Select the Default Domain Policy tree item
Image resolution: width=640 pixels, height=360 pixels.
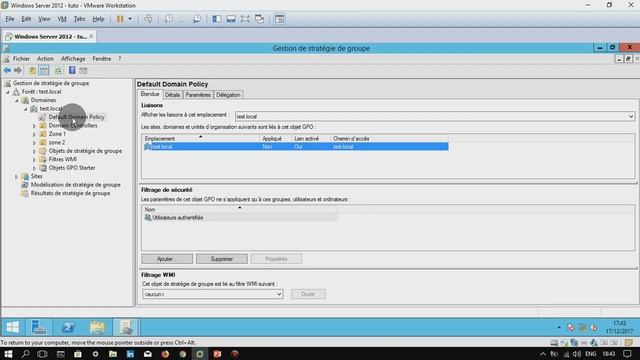(76, 117)
